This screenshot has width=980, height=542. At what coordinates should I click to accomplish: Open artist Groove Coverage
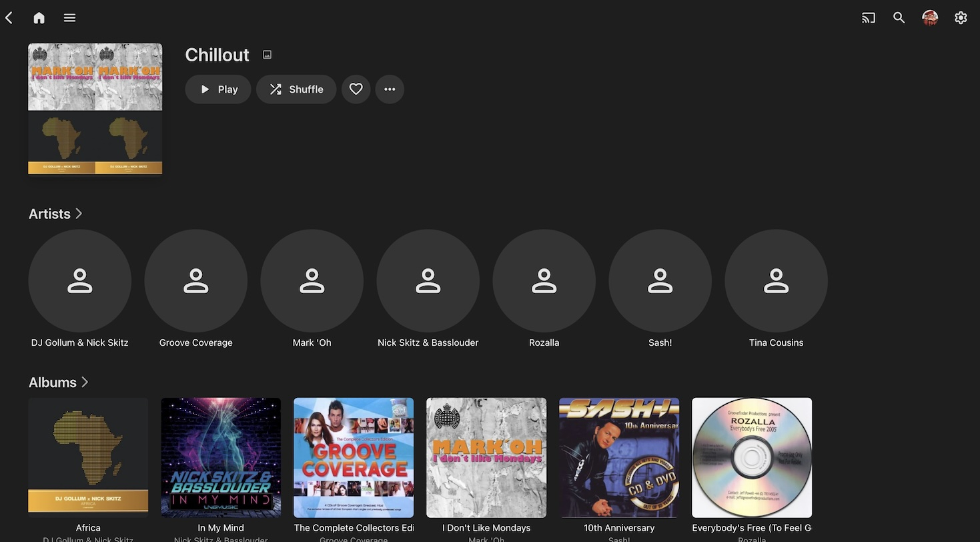195,281
